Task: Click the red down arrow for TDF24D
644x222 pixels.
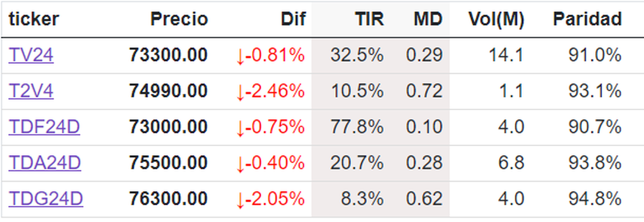Action: (x=240, y=127)
